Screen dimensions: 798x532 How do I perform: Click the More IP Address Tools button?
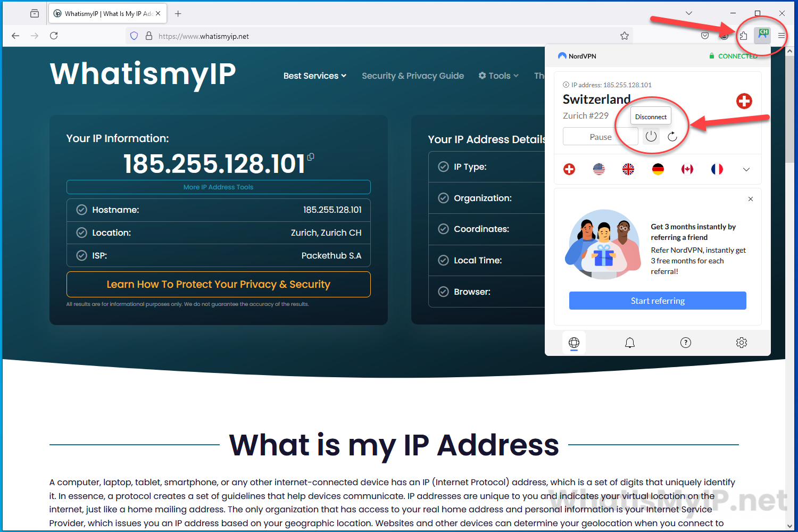point(219,187)
